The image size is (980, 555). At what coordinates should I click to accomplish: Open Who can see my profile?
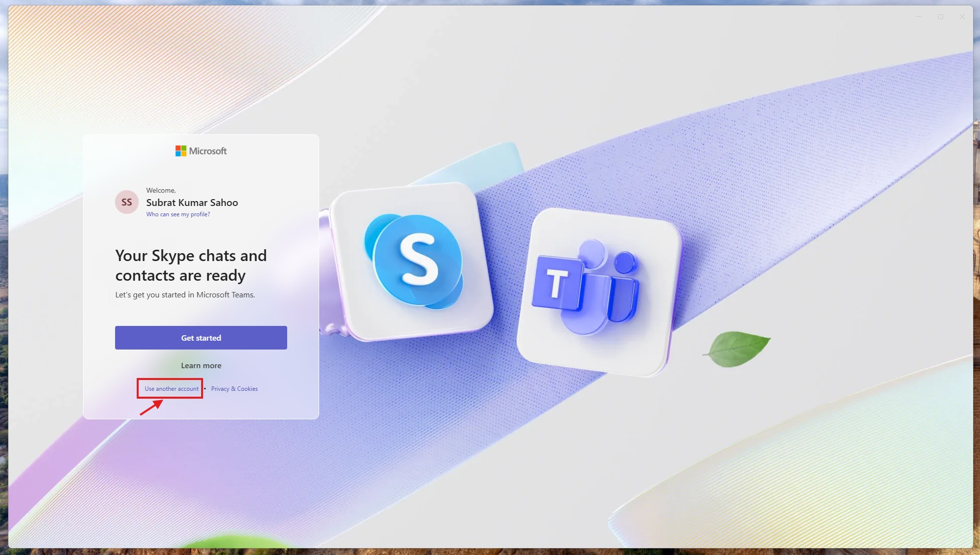[x=178, y=214]
